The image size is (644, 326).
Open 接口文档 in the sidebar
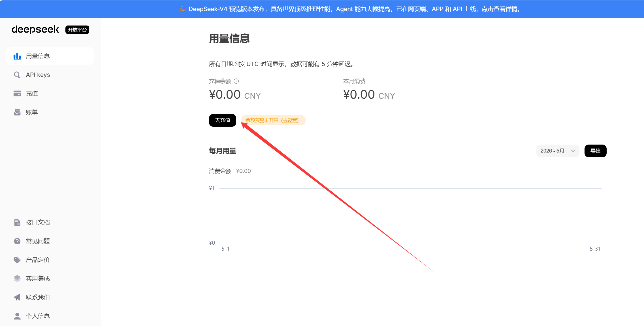click(x=50, y=223)
